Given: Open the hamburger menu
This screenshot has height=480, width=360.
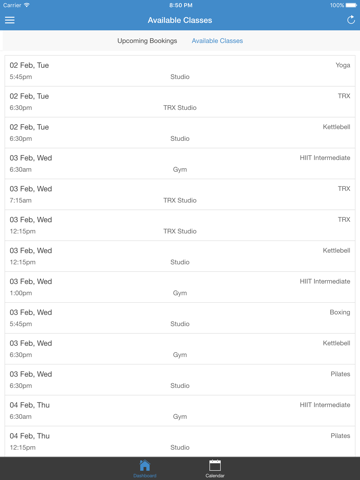Looking at the screenshot, I should [10, 20].
